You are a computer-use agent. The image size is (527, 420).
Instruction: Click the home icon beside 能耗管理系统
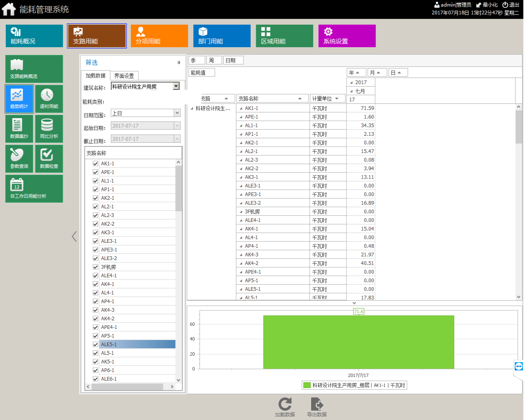click(x=9, y=9)
